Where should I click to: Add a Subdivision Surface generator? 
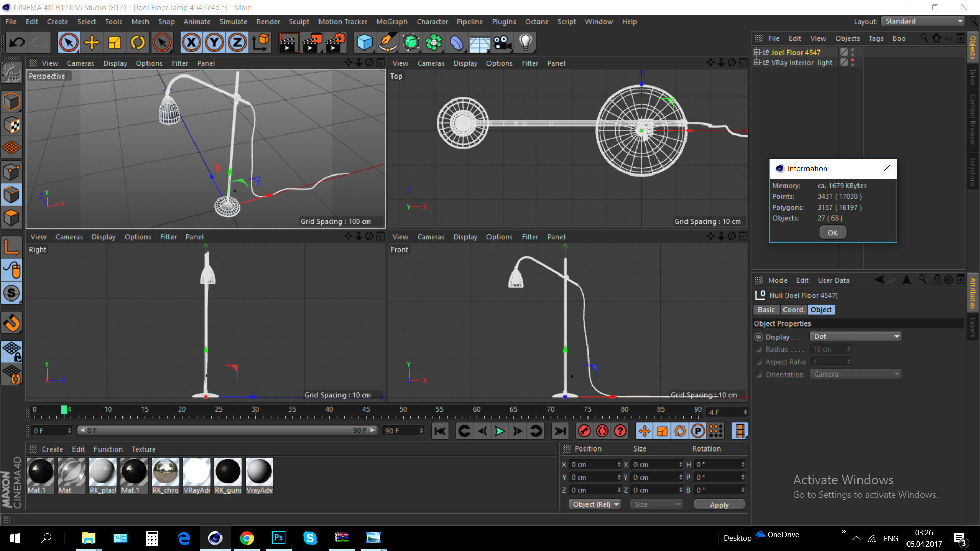coord(411,42)
